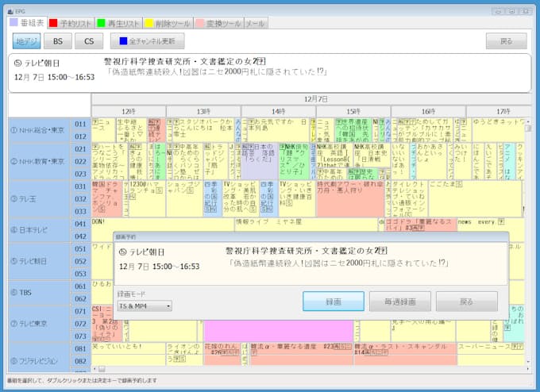Viewport: 540px width, 392px height.
Task: Go to the メール tab
Action: [255, 23]
